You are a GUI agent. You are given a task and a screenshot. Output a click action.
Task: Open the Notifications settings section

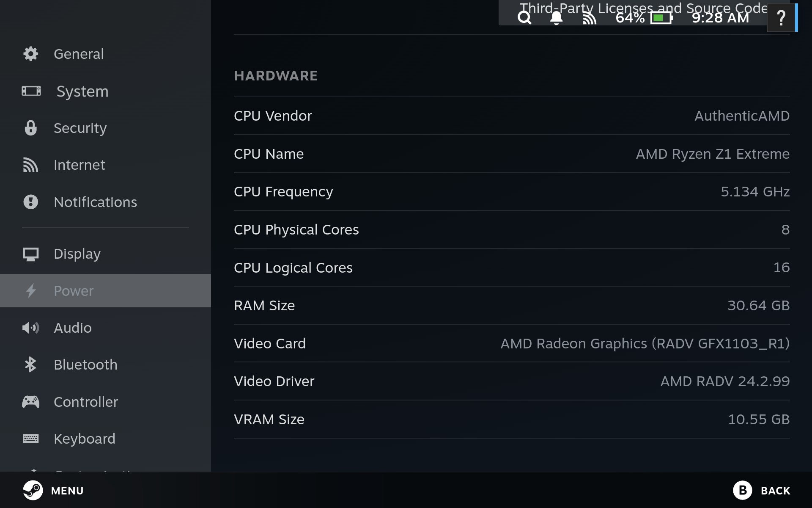(x=95, y=202)
